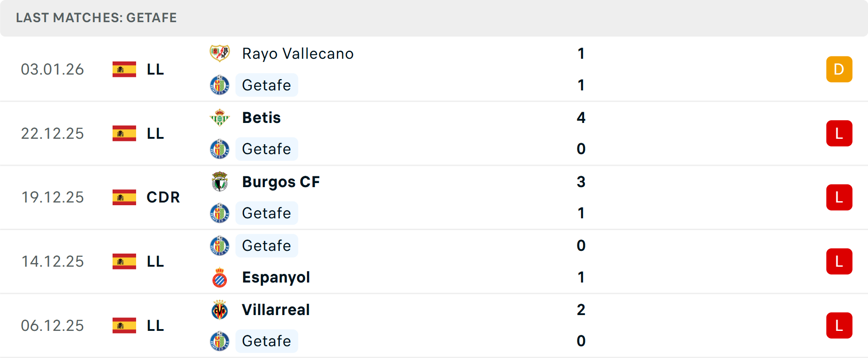Click the Rayo Vallecano club crest
868x358 pixels.
click(220, 53)
